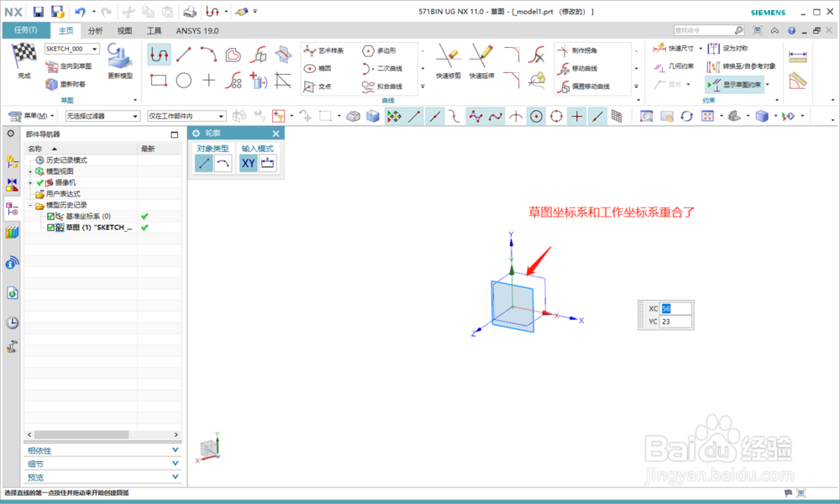
Task: Select the Point plus tool
Action: [208, 81]
